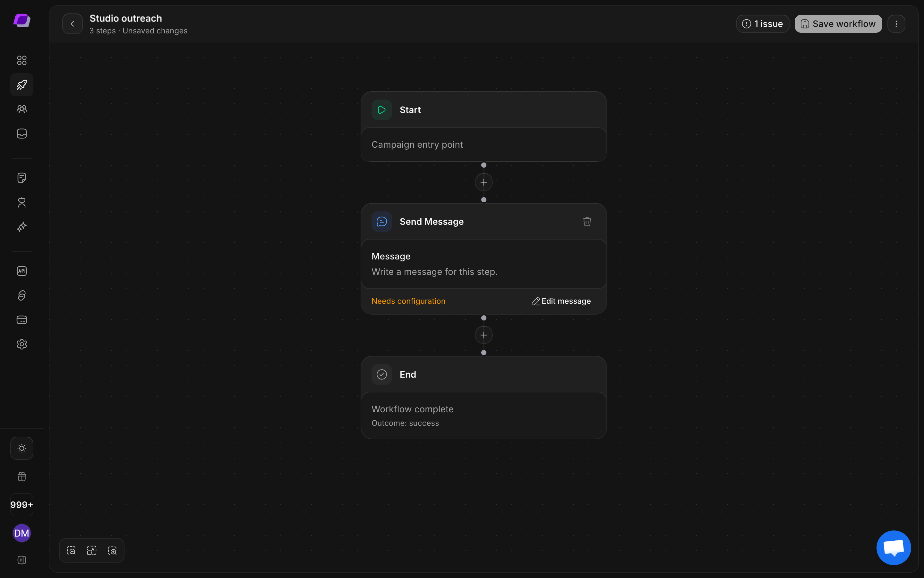Open the gift rewards icon
924x578 pixels.
click(22, 477)
